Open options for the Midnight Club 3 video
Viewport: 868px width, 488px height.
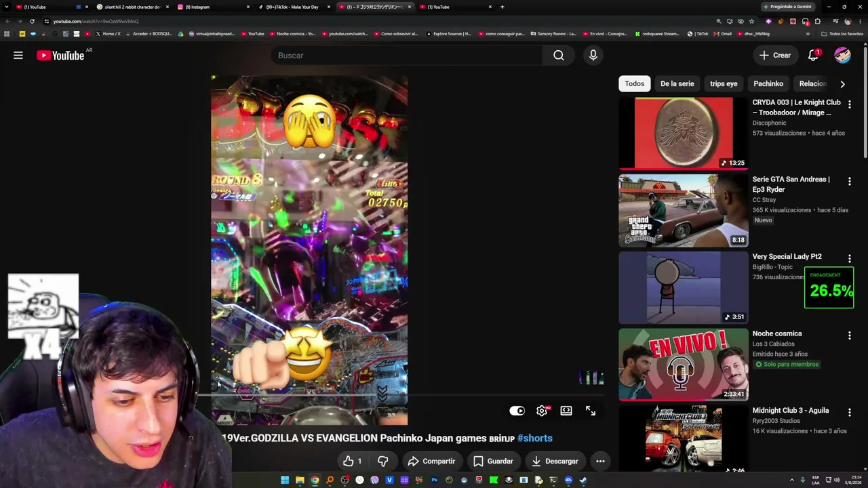point(850,413)
